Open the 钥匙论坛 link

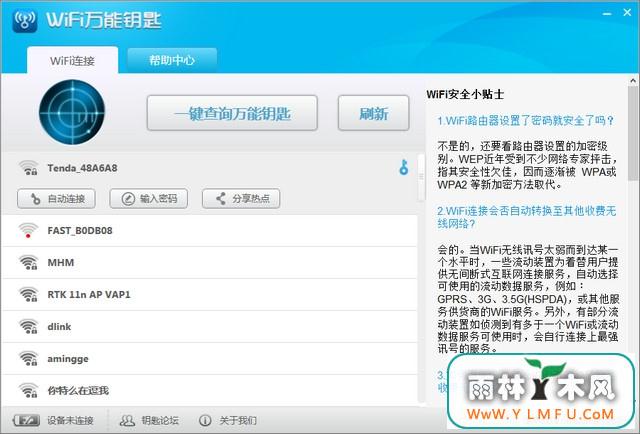click(160, 420)
